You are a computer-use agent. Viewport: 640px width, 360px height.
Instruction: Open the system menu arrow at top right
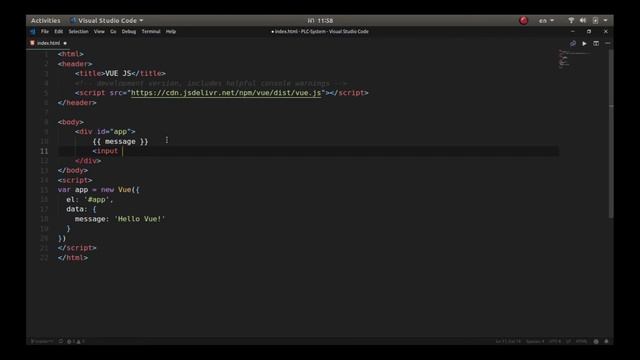pyautogui.click(x=605, y=20)
